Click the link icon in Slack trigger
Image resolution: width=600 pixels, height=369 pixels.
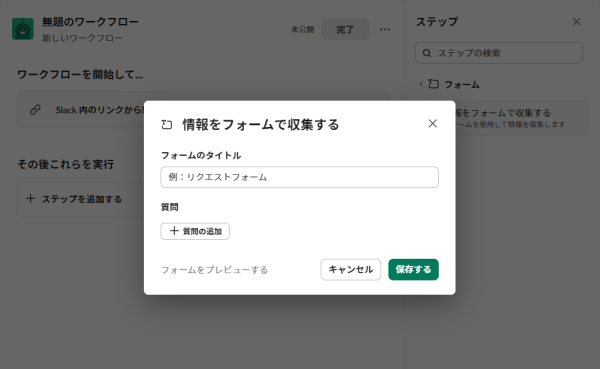point(35,110)
